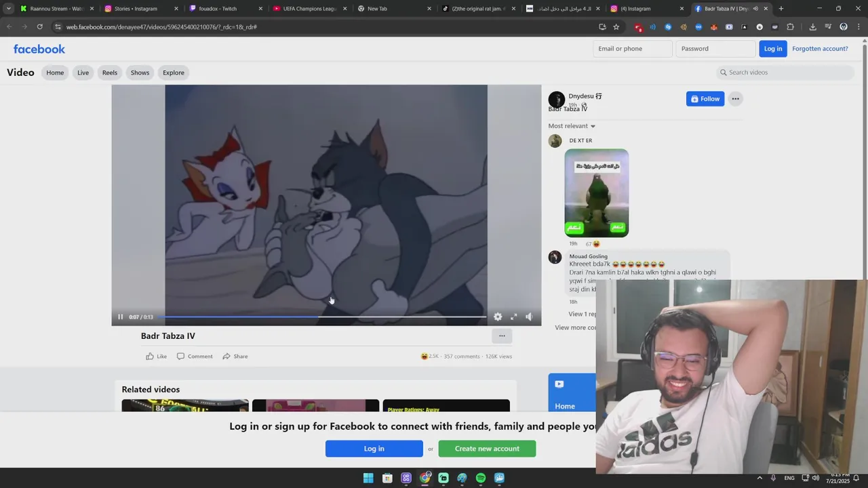Expand the Most relevant comment sort dropdown
The height and width of the screenshot is (488, 868).
tap(572, 125)
